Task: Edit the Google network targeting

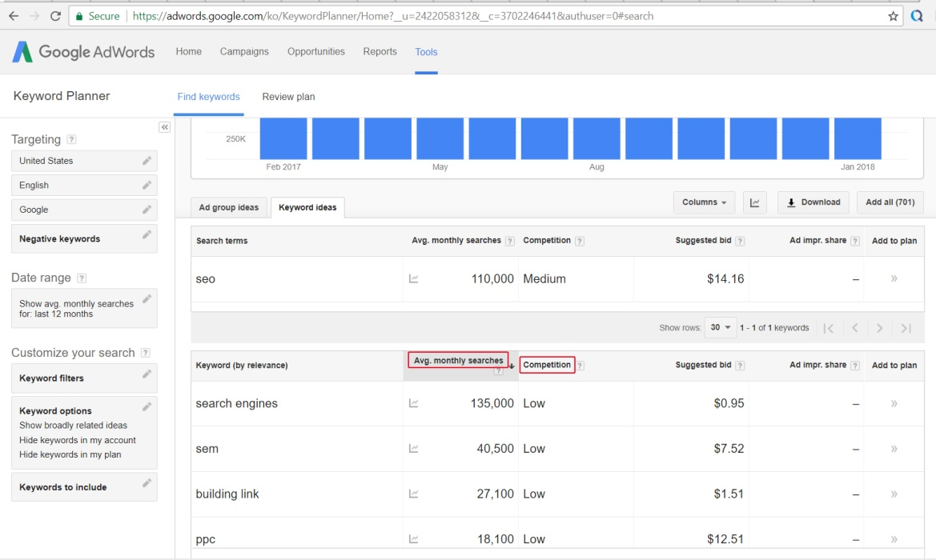Action: 147,210
